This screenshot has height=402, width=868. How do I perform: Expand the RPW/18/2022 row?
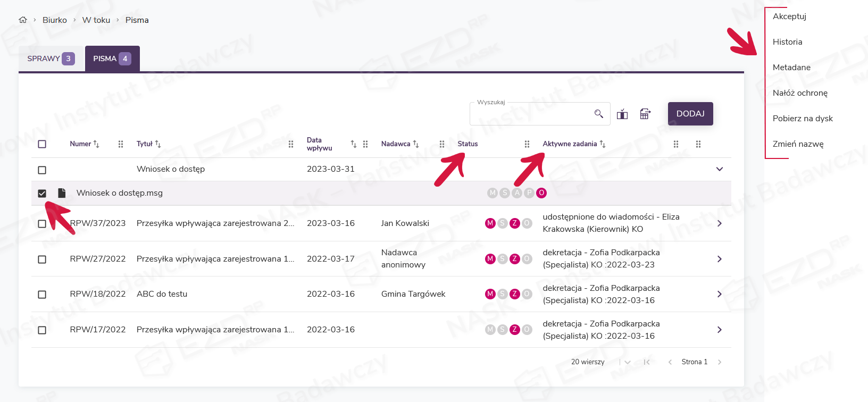tap(719, 294)
